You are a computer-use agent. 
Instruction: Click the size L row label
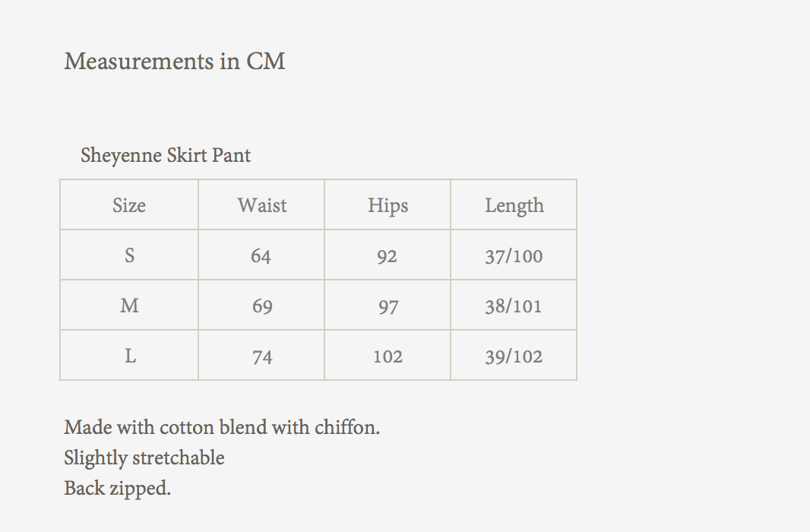130,356
